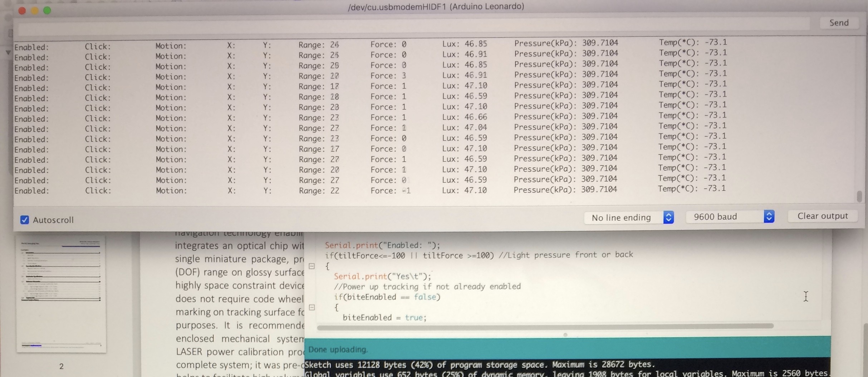
Task: Click 'Sketch uses 12128 bytes' console line
Action: [x=480, y=365]
